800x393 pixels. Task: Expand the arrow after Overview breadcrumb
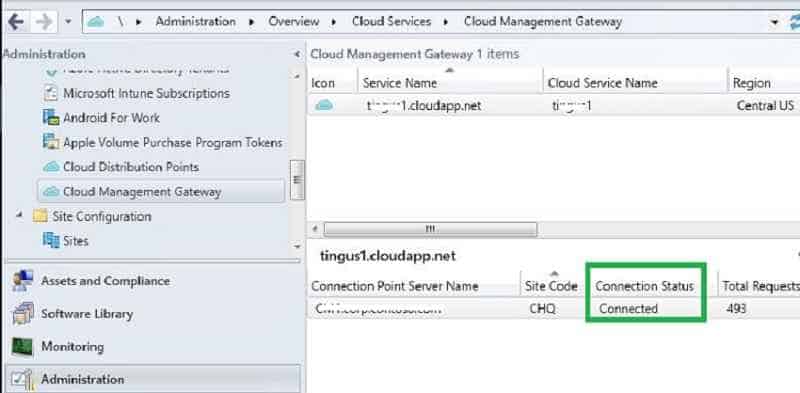(334, 22)
